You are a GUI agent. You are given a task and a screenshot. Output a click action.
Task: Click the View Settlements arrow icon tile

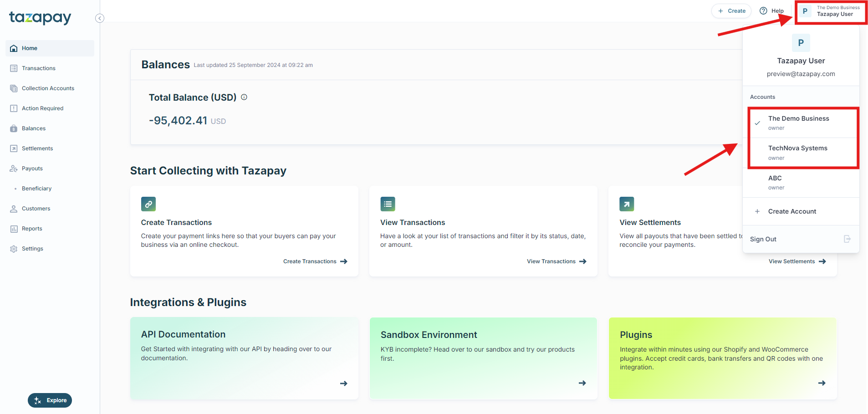[x=627, y=204]
